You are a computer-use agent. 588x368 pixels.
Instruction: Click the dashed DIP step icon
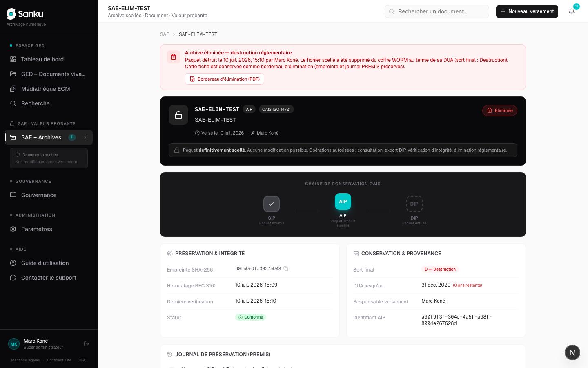414,204
